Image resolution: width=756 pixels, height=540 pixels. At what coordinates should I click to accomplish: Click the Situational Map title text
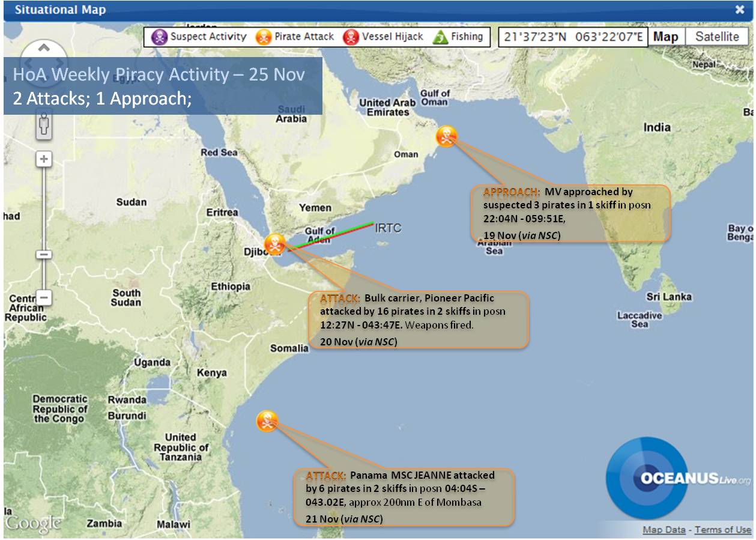tap(60, 10)
